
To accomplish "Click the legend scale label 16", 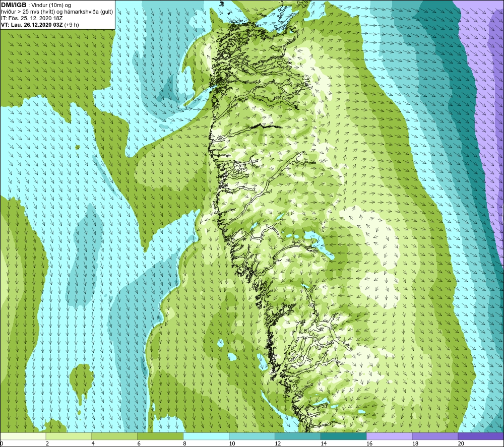I will [369, 443].
